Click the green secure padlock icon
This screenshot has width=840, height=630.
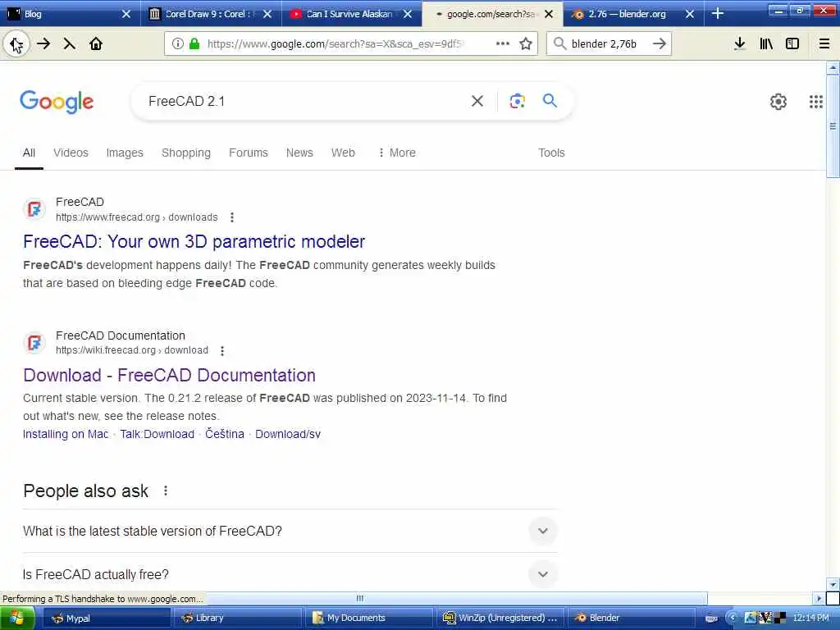(x=195, y=44)
